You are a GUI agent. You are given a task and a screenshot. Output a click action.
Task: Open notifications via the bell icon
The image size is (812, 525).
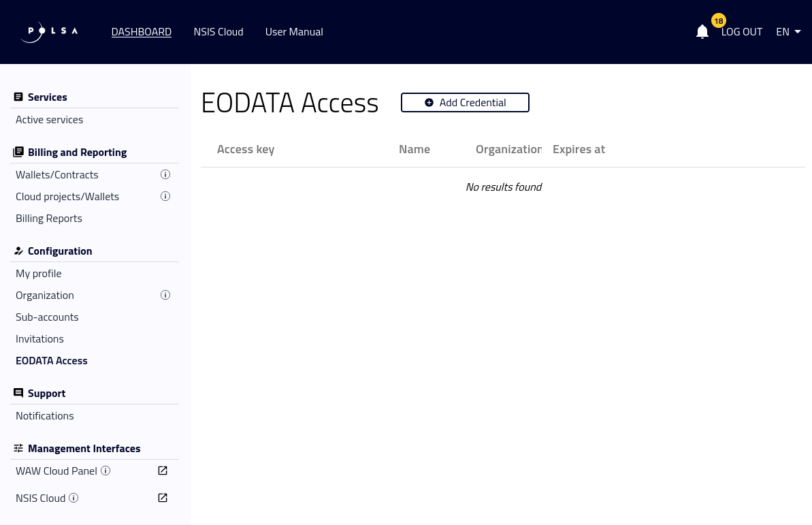click(x=702, y=31)
